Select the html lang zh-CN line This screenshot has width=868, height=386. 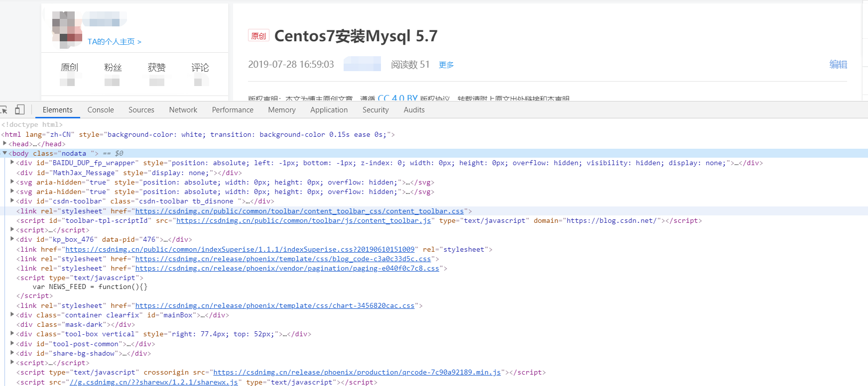(198, 134)
